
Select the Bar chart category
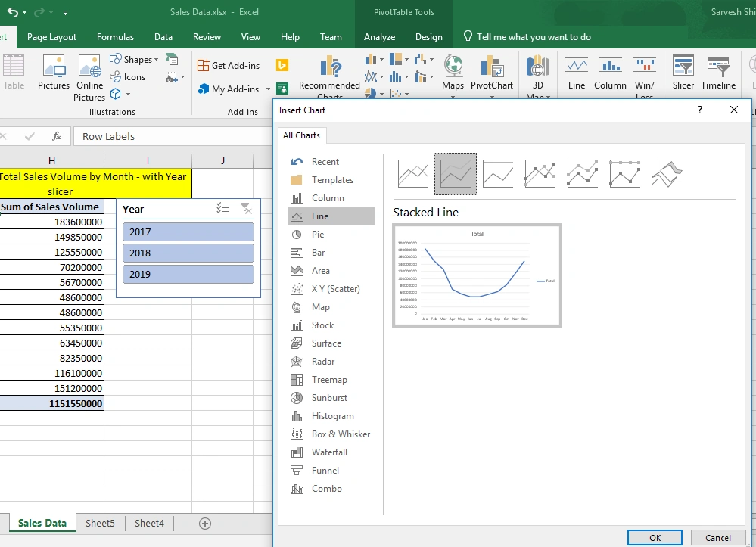[x=331, y=253]
